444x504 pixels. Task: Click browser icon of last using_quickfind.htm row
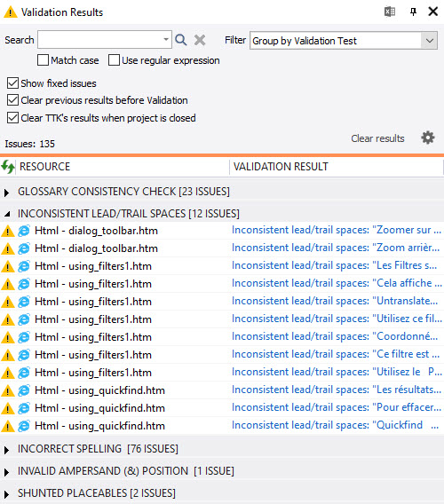point(24,426)
